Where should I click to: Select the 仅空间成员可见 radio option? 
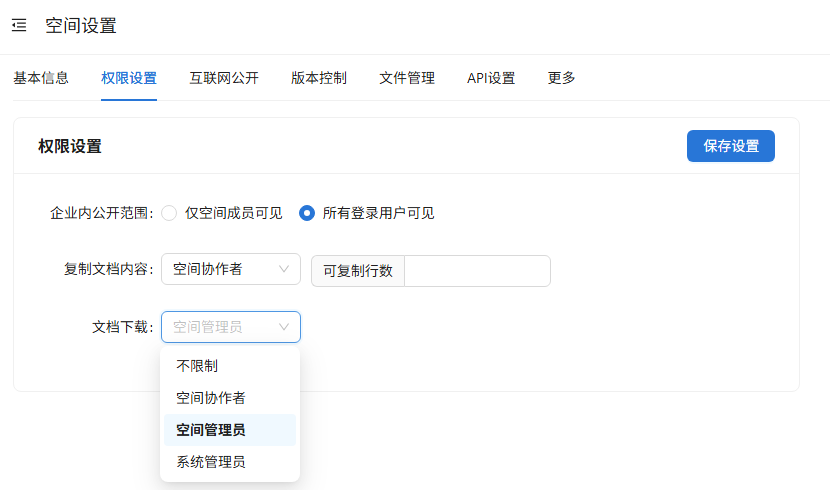pyautogui.click(x=169, y=213)
